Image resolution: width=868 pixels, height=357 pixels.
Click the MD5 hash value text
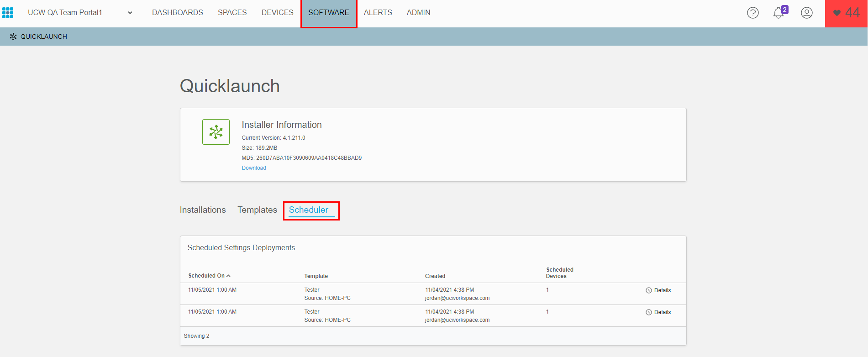click(x=309, y=158)
